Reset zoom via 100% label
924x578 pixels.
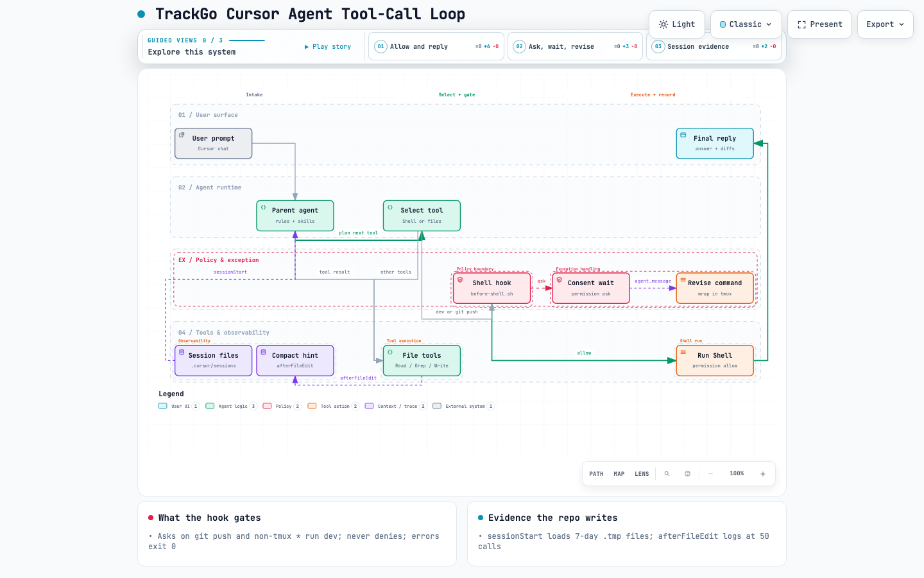coord(737,474)
